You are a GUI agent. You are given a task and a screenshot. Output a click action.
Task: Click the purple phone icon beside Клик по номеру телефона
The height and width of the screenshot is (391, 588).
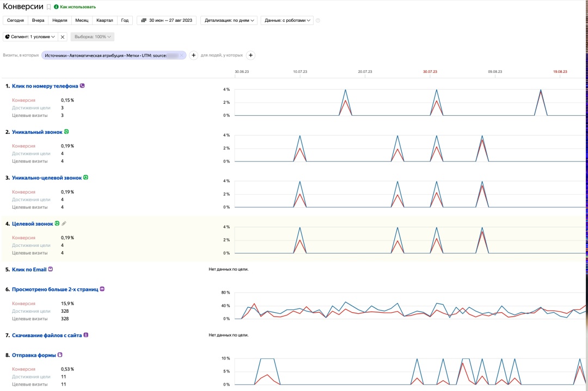82,85
